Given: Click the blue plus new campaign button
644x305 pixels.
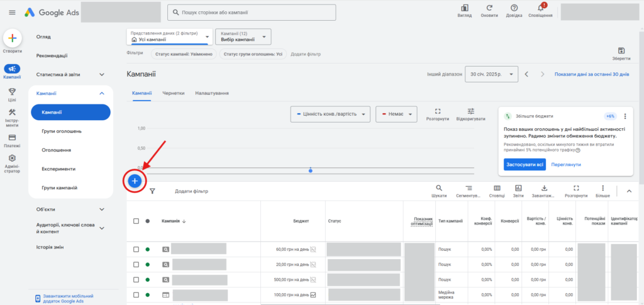Looking at the screenshot, I should click(135, 181).
